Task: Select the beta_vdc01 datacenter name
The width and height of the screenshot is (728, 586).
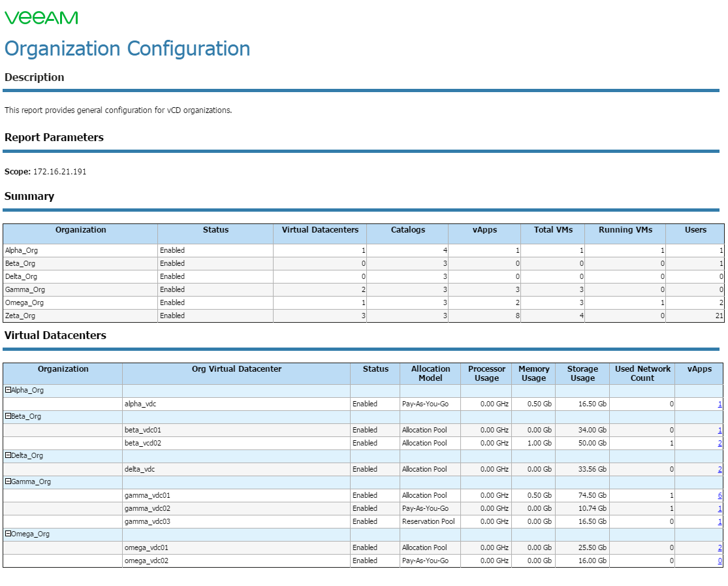Action: coord(142,430)
